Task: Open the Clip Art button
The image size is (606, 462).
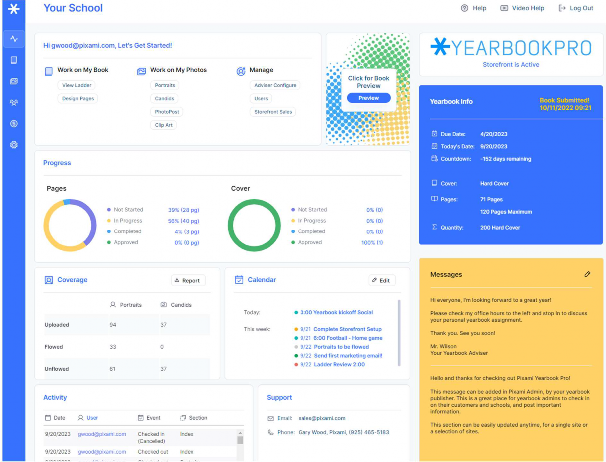Action: click(x=163, y=125)
